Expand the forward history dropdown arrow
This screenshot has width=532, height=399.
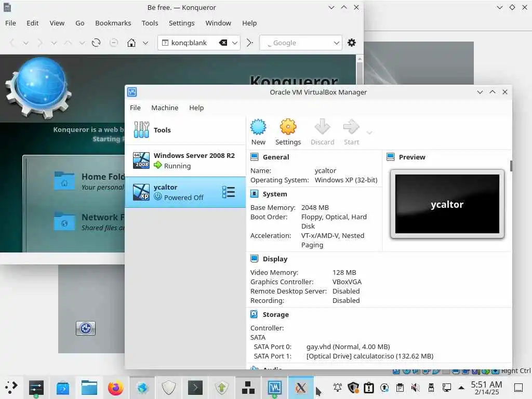pyautogui.click(x=54, y=43)
